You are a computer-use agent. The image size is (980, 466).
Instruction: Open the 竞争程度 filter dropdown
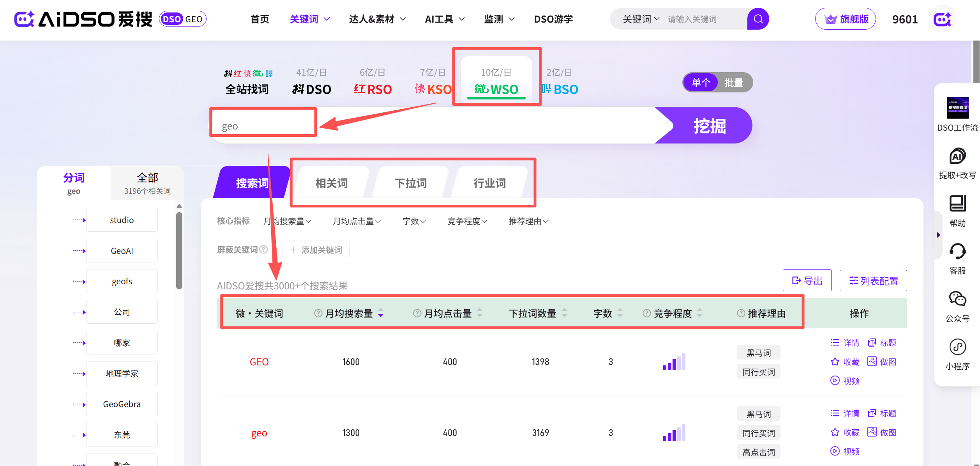click(467, 221)
